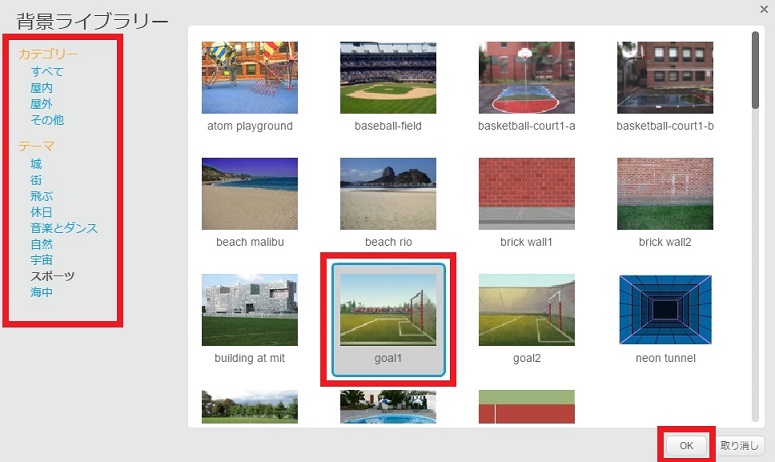Viewport: 775px width, 462px height.
Task: Select the goal2 backdrop thumbnail
Action: (x=526, y=310)
